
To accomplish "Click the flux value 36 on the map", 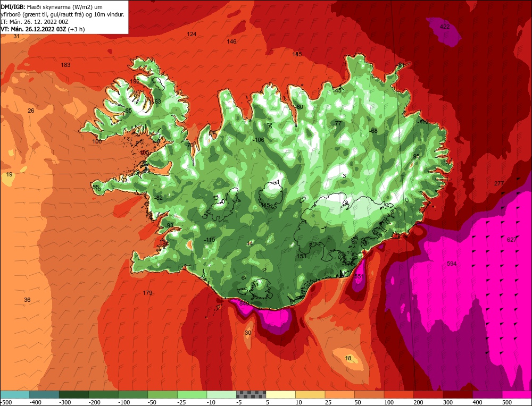I will point(27,300).
